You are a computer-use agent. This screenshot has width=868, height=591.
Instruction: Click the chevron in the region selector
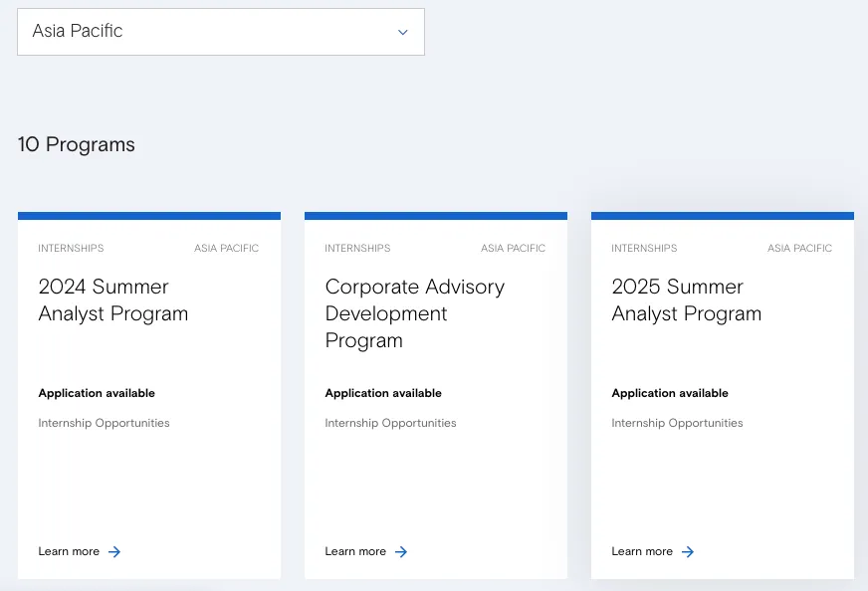pyautogui.click(x=403, y=32)
